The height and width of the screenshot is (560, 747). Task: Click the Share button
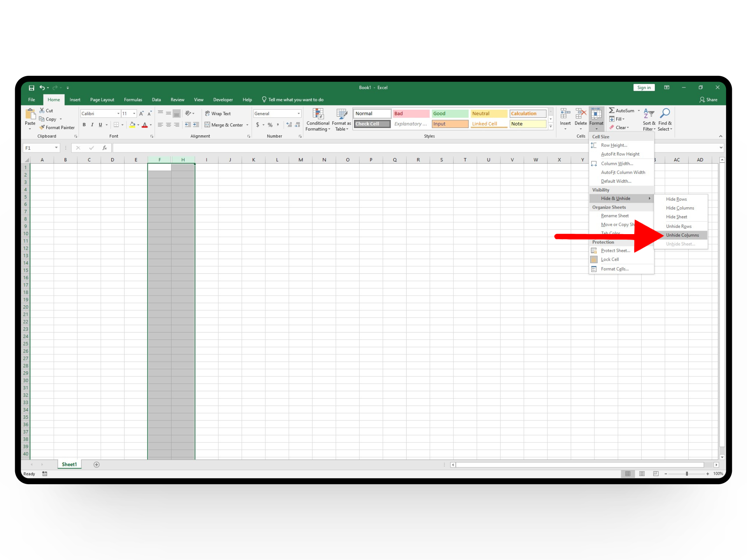pos(708,100)
